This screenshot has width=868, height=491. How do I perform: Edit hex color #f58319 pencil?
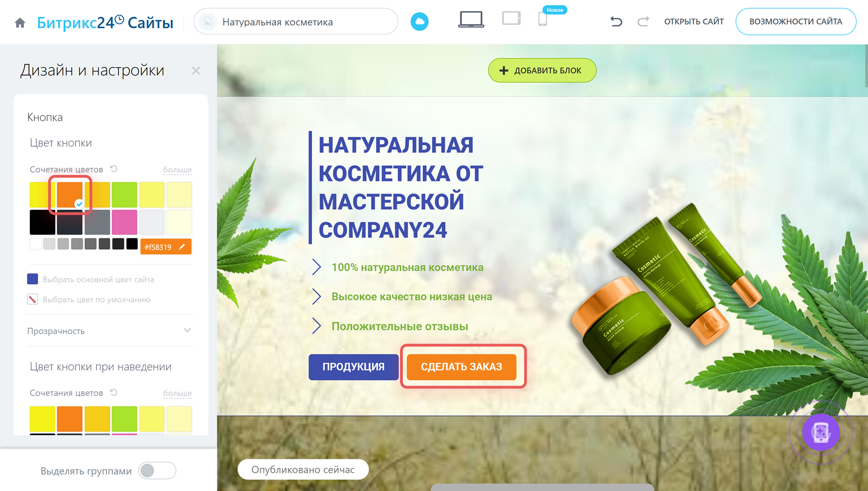pyautogui.click(x=182, y=247)
